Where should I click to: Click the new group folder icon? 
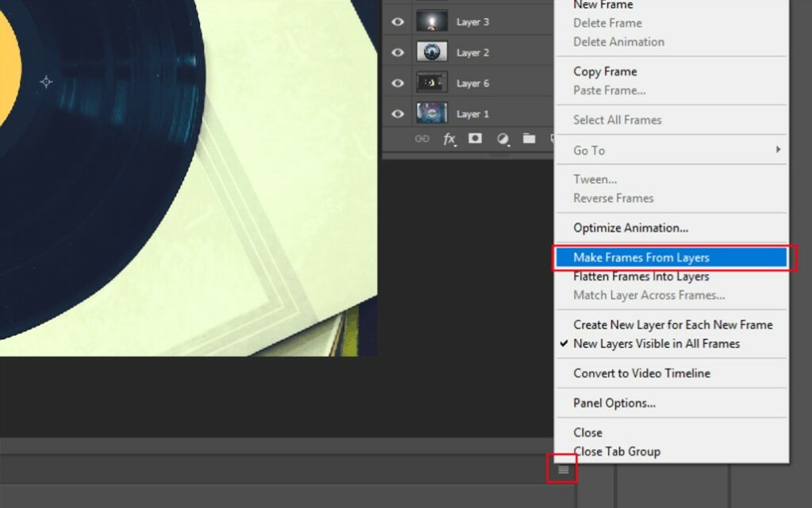pyautogui.click(x=529, y=139)
